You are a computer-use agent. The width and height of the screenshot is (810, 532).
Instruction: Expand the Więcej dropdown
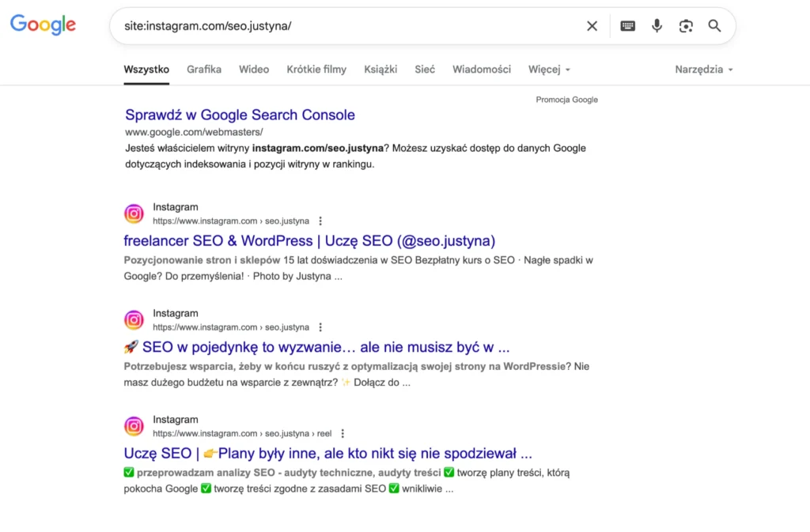(x=549, y=70)
